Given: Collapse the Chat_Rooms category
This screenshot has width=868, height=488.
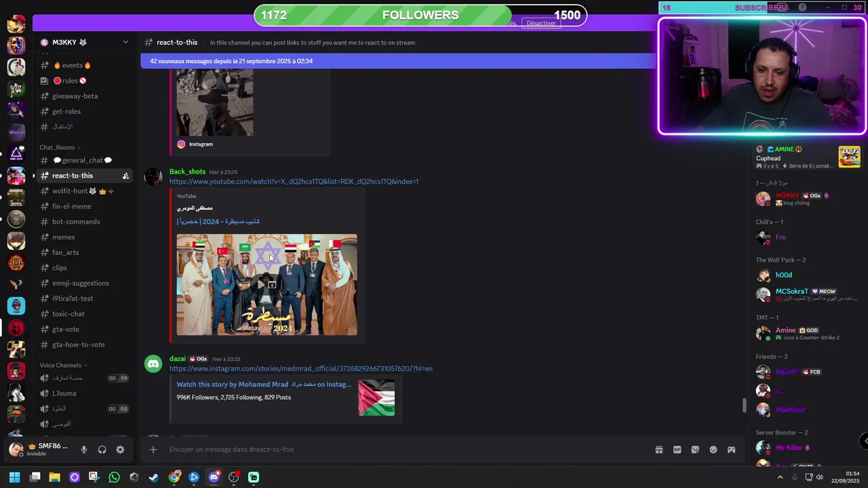Looking at the screenshot, I should [60, 147].
